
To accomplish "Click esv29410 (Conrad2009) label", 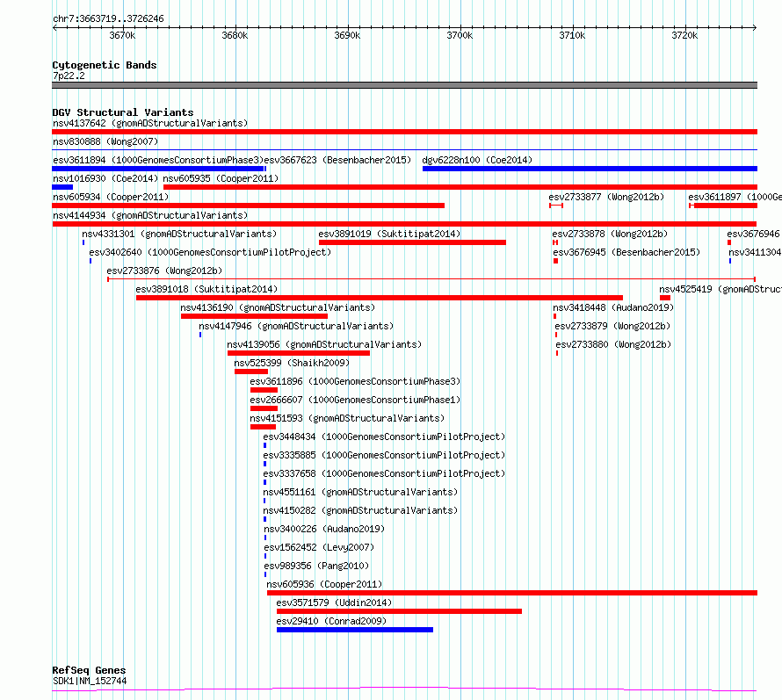I will tap(331, 621).
